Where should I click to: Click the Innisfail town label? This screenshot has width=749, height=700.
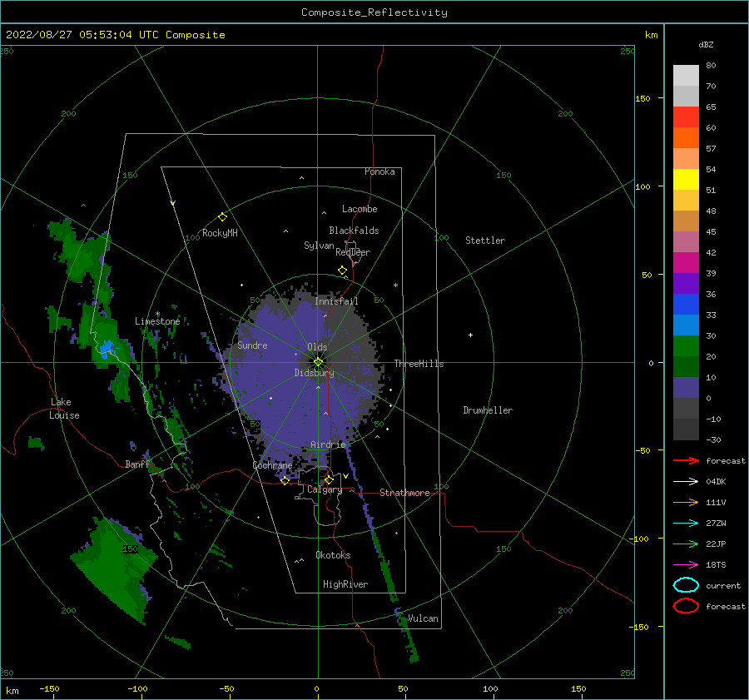tap(336, 301)
